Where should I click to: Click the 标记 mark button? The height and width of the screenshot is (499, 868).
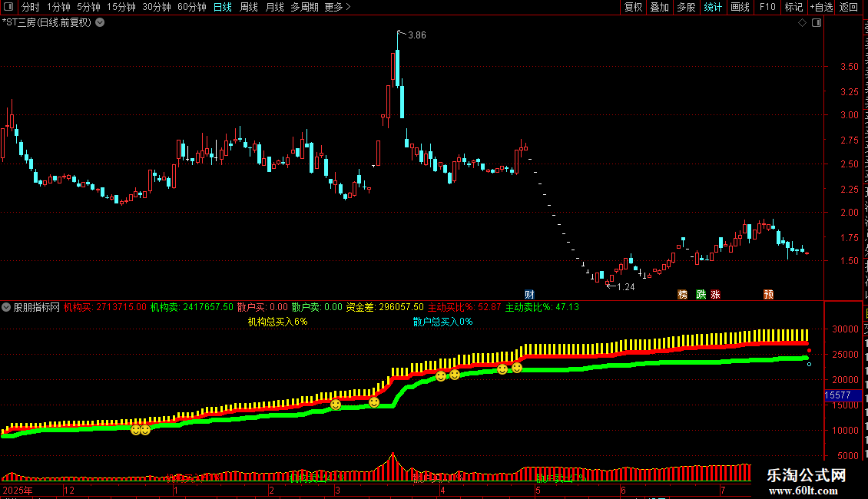pyautogui.click(x=793, y=7)
